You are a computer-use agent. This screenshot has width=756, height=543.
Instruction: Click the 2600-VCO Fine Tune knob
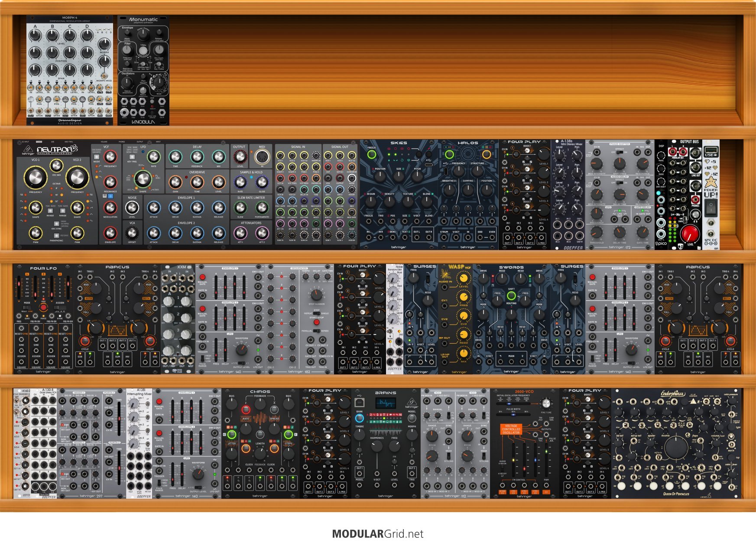click(x=545, y=404)
